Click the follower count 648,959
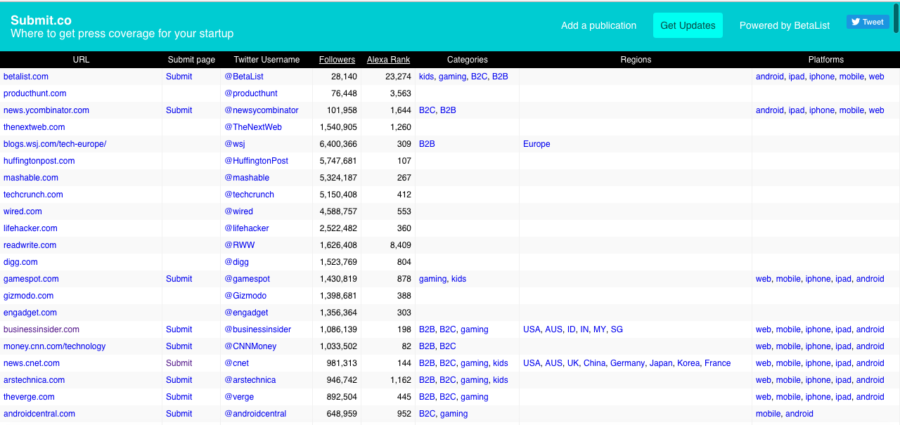 [341, 414]
